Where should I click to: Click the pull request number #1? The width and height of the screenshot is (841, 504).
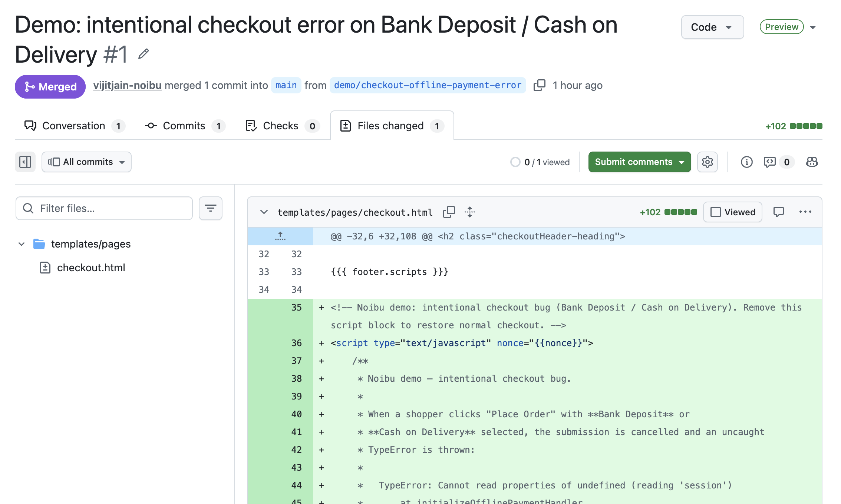click(x=115, y=54)
